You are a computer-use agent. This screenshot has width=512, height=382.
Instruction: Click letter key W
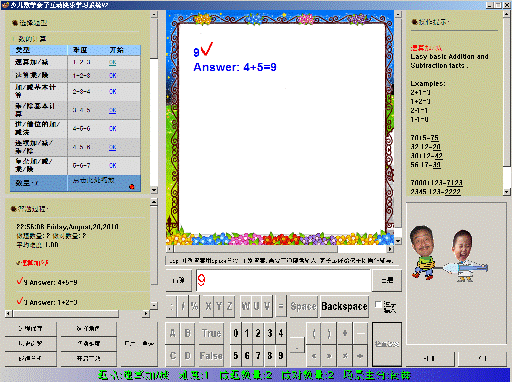click(246, 306)
